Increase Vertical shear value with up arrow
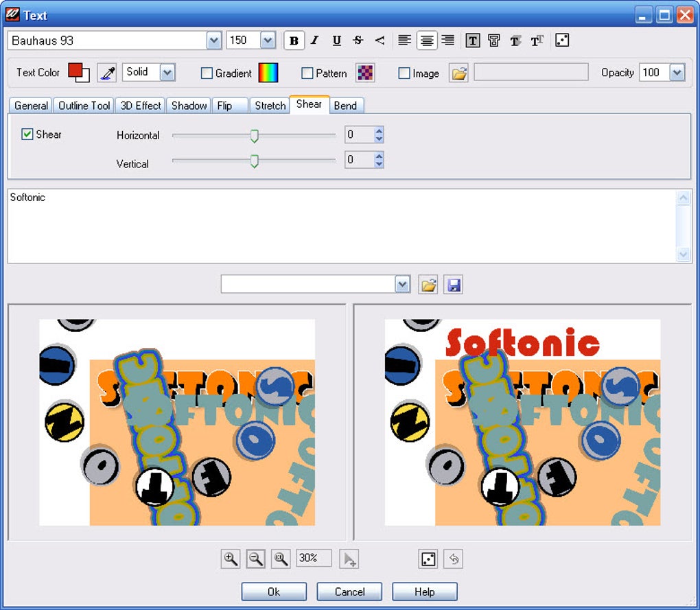This screenshot has width=700, height=610. (379, 156)
